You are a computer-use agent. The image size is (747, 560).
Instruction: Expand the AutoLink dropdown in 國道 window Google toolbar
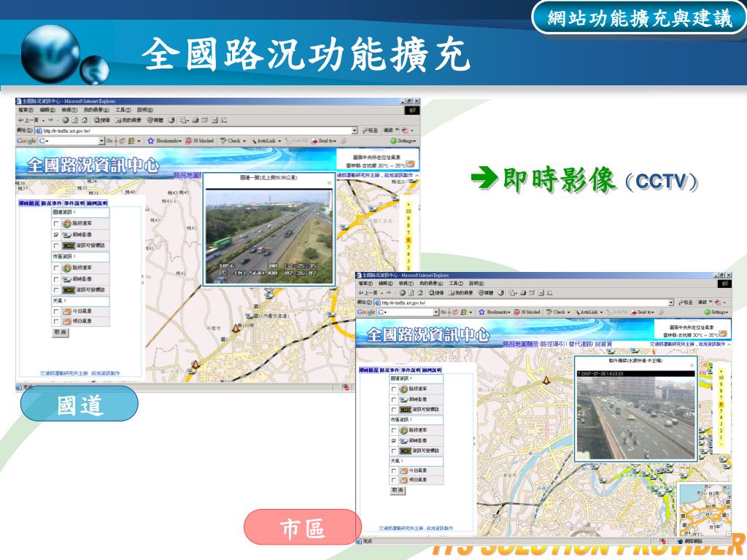279,141
